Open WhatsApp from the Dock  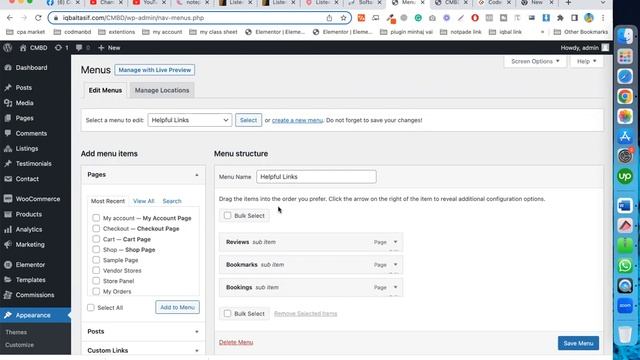[625, 266]
